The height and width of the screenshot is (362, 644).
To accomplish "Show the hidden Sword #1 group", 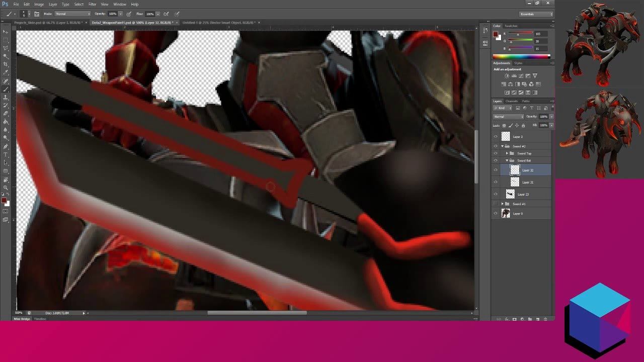I will click(496, 204).
